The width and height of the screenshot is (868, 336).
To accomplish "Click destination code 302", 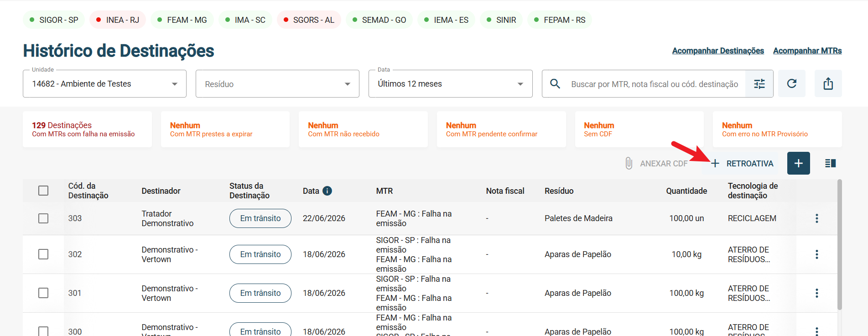I will pyautogui.click(x=75, y=254).
